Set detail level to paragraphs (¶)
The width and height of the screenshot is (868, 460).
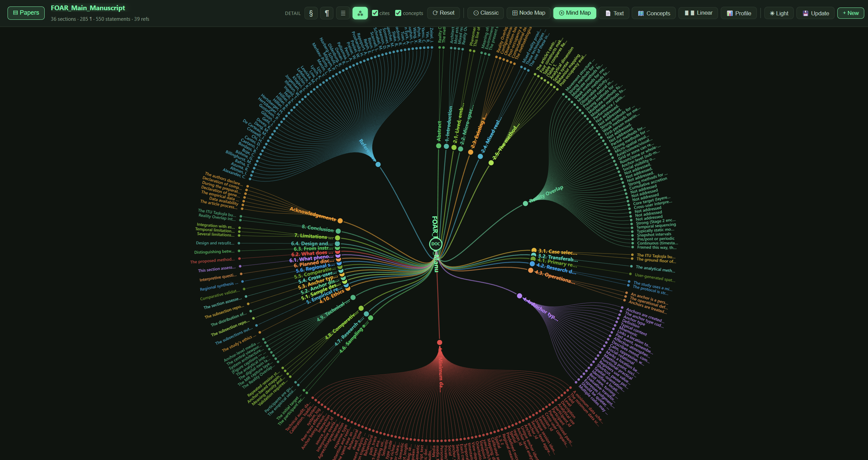[327, 13]
